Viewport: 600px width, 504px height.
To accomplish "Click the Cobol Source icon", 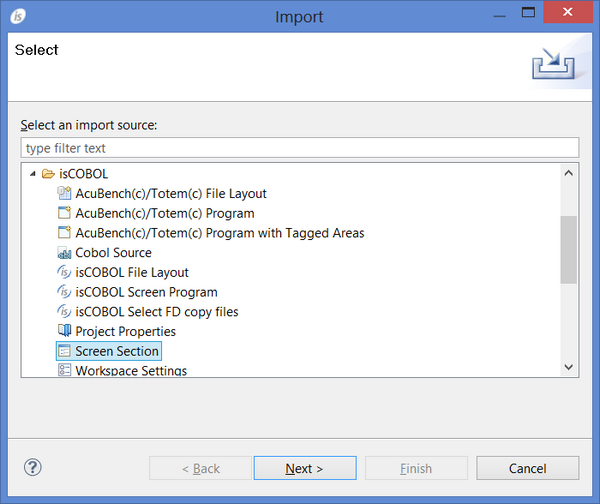I will (65, 253).
